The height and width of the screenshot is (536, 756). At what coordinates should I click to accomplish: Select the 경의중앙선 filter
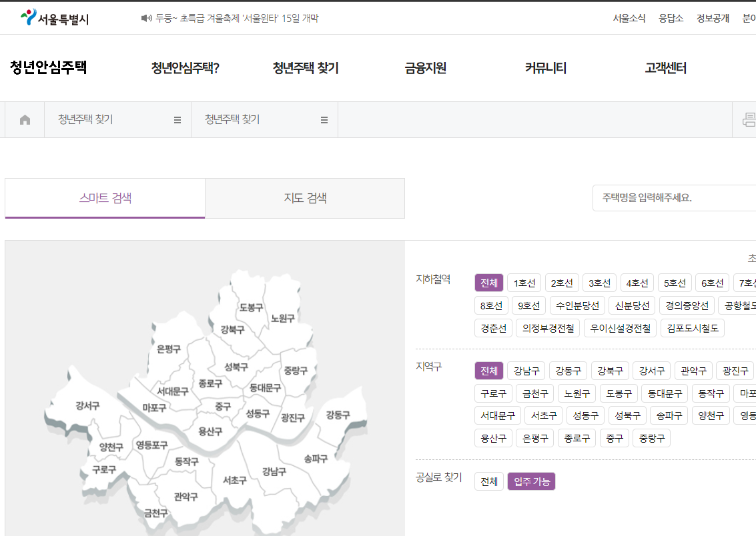point(687,305)
